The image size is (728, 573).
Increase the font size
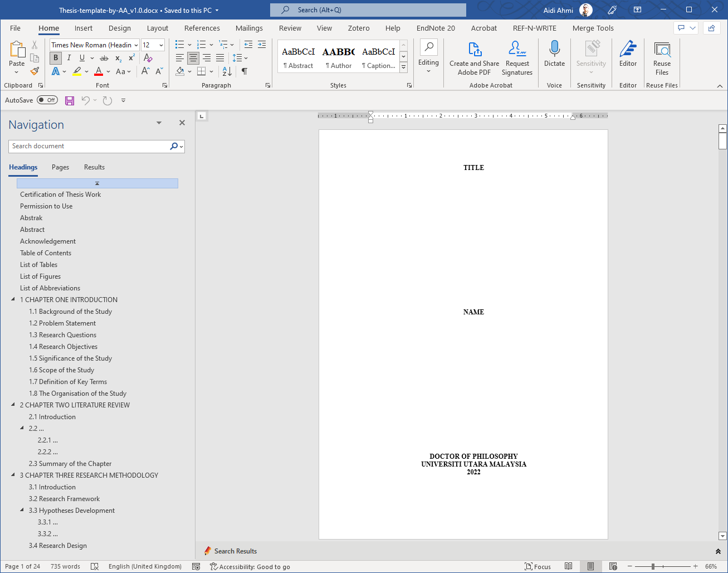[x=145, y=71]
